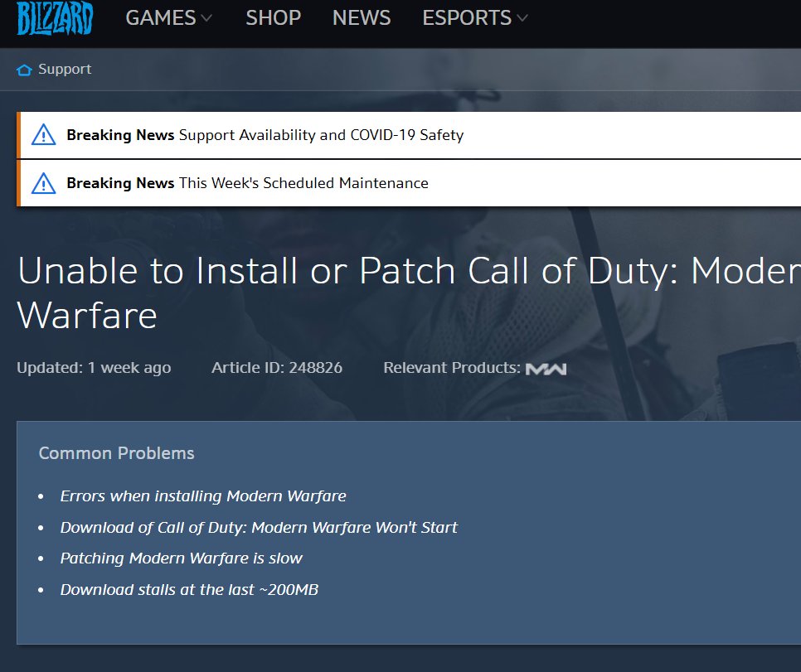The width and height of the screenshot is (801, 672).
Task: Expand the Esports dropdown chevron
Action: (x=522, y=18)
